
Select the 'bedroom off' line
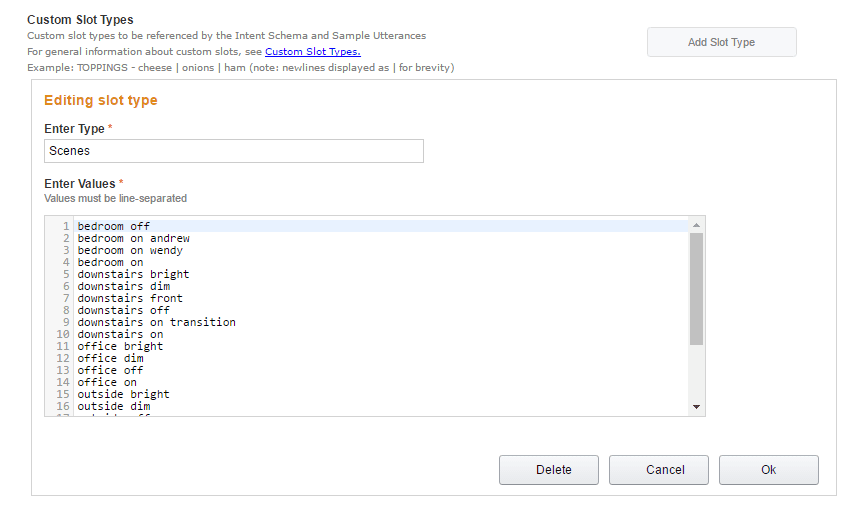pyautogui.click(x=114, y=226)
